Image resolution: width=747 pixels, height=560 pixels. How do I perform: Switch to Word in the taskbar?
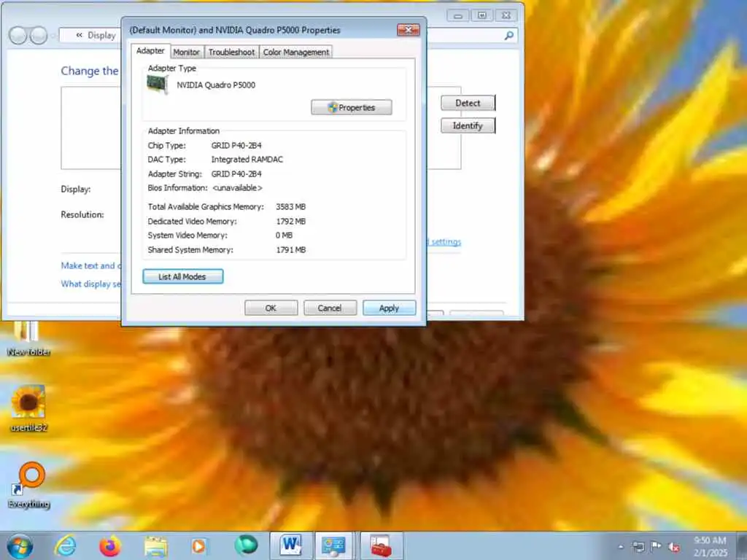click(x=291, y=545)
